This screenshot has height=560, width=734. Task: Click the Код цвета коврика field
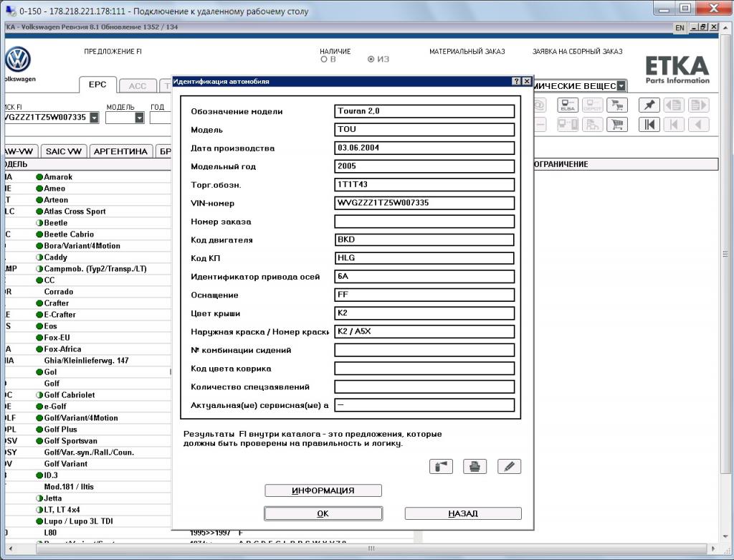pos(424,369)
